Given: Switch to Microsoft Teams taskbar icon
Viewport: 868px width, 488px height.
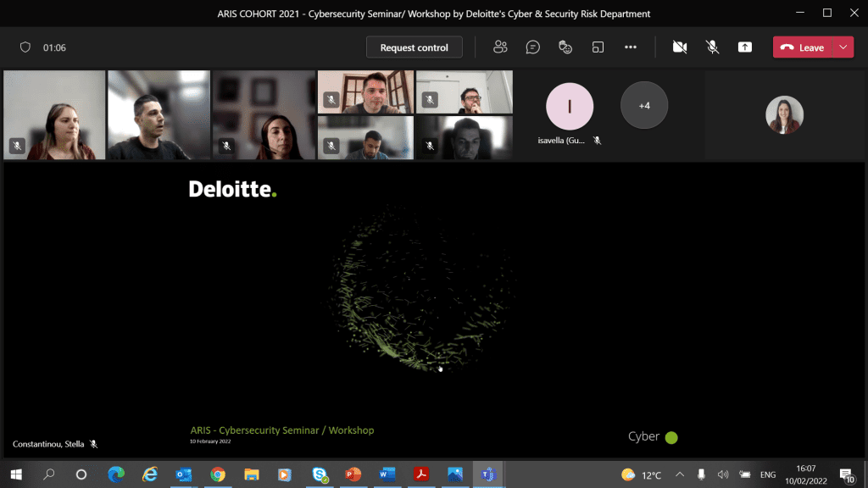Looking at the screenshot, I should pos(488,474).
